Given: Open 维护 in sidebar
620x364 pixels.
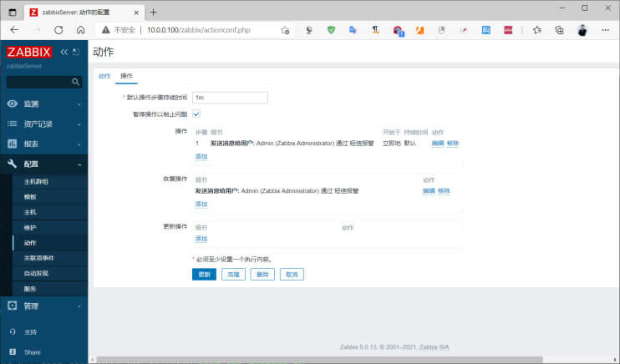Looking at the screenshot, I should click(30, 228).
